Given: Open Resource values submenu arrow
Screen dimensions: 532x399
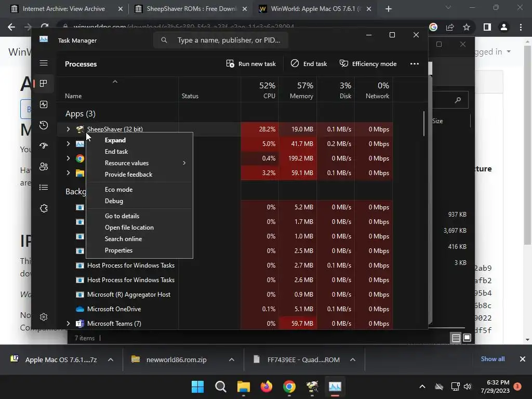Looking at the screenshot, I should 184,163.
